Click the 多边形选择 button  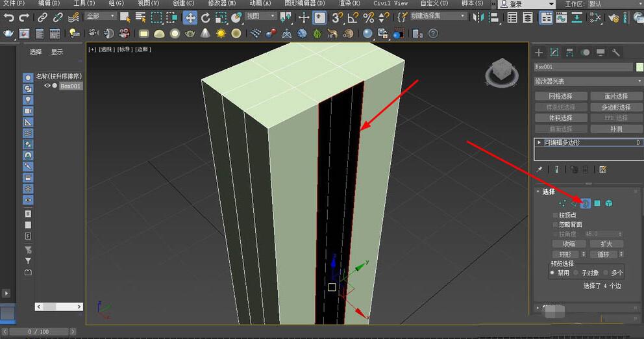point(616,107)
